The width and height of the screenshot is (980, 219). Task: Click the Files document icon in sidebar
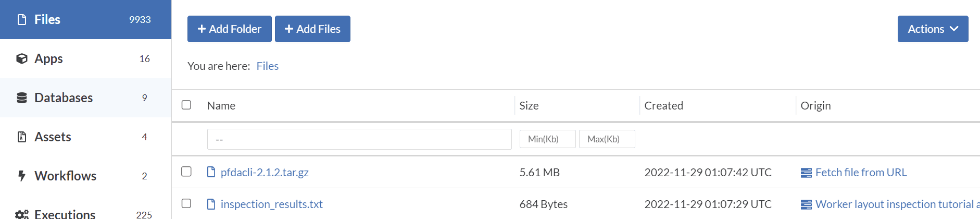(22, 20)
